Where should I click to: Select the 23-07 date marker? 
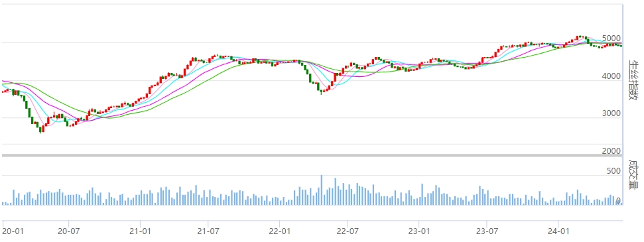[487, 231]
